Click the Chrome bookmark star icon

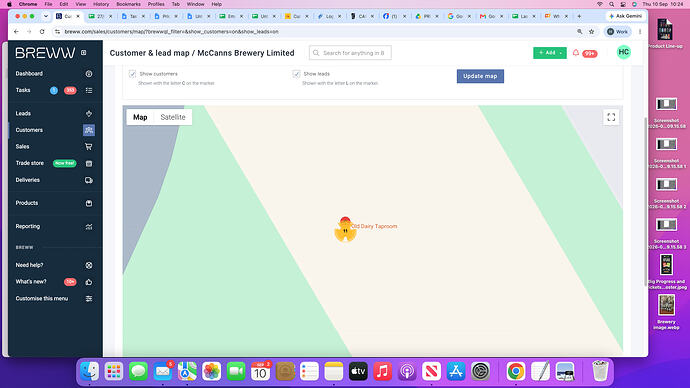coord(591,32)
